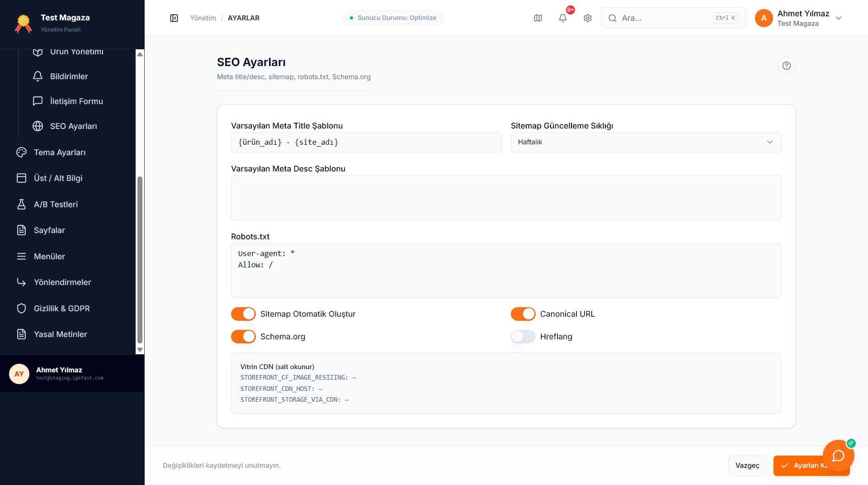Click the STOREFRONT_STORAGE_VIA_CDN line
Image resolution: width=868 pixels, height=485 pixels.
295,399
